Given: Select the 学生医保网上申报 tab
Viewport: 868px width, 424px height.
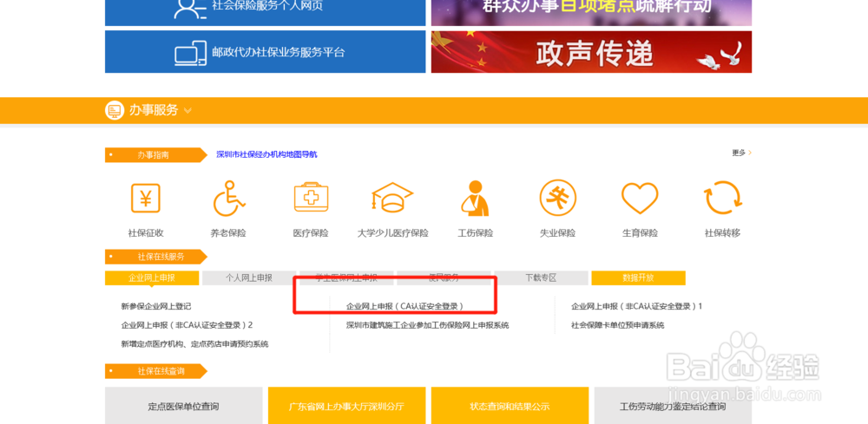Looking at the screenshot, I should 346,278.
